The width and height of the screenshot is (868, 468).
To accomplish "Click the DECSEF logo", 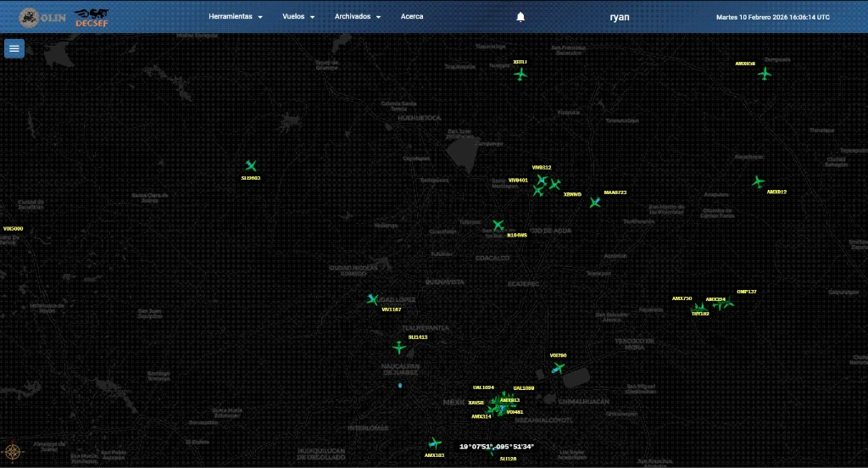I will click(91, 17).
